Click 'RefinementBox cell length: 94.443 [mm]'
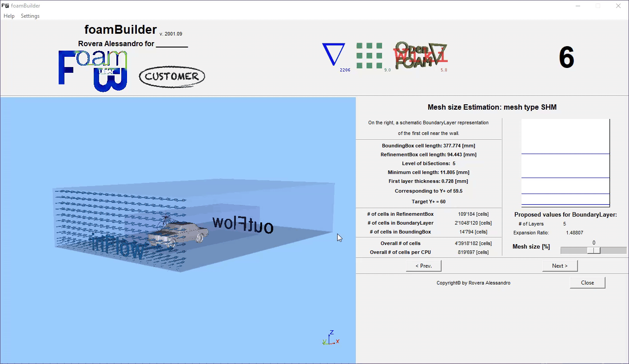Image resolution: width=629 pixels, height=364 pixels. coord(429,154)
